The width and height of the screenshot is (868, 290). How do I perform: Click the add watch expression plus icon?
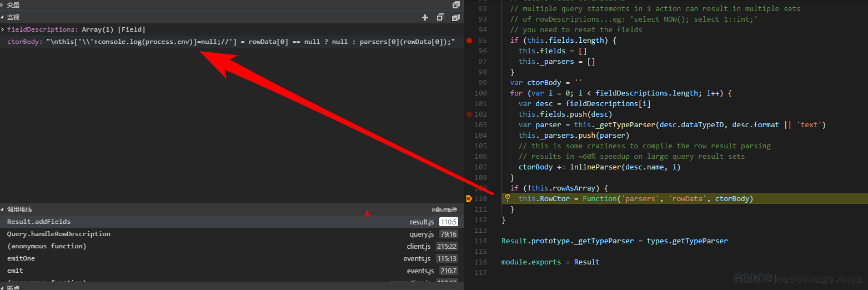coord(425,18)
